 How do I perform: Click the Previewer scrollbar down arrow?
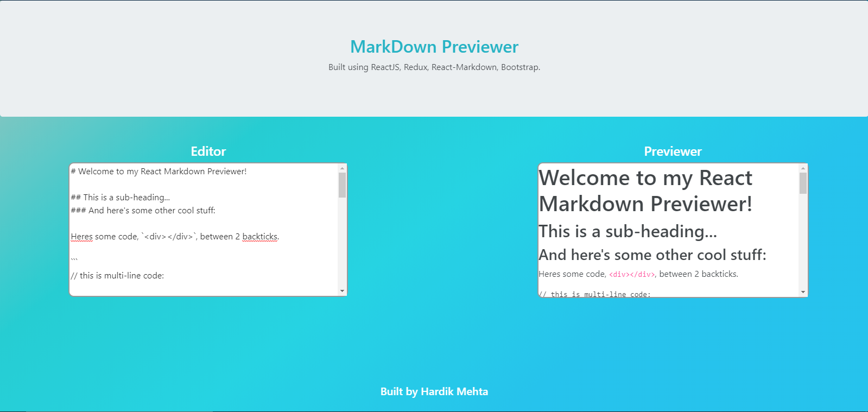click(x=803, y=292)
